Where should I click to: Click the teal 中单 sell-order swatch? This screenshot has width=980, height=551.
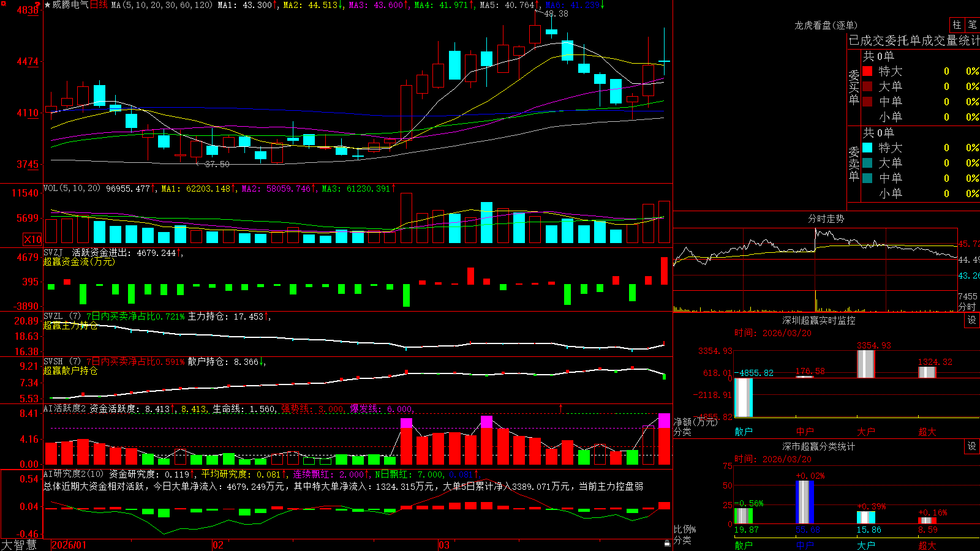pos(867,178)
